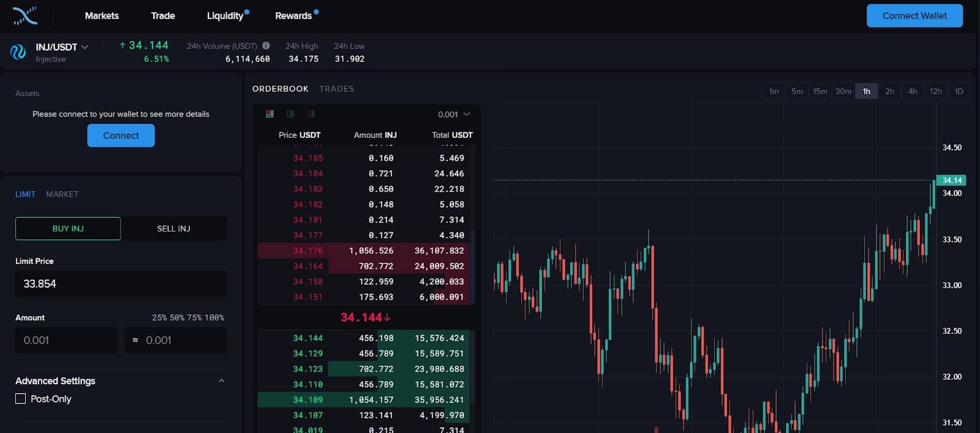The image size is (980, 433).
Task: Select the BUY INJ side toggle
Action: coord(68,228)
